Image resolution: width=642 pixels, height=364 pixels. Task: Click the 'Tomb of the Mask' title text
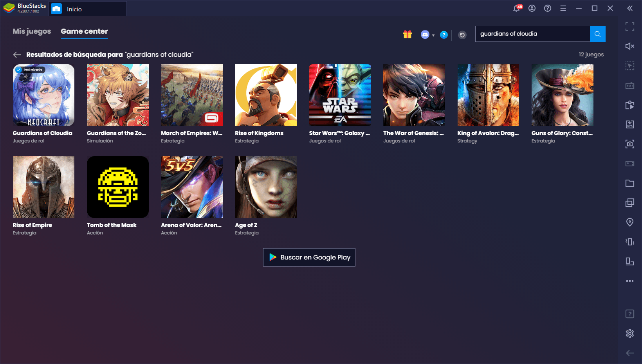coord(112,225)
